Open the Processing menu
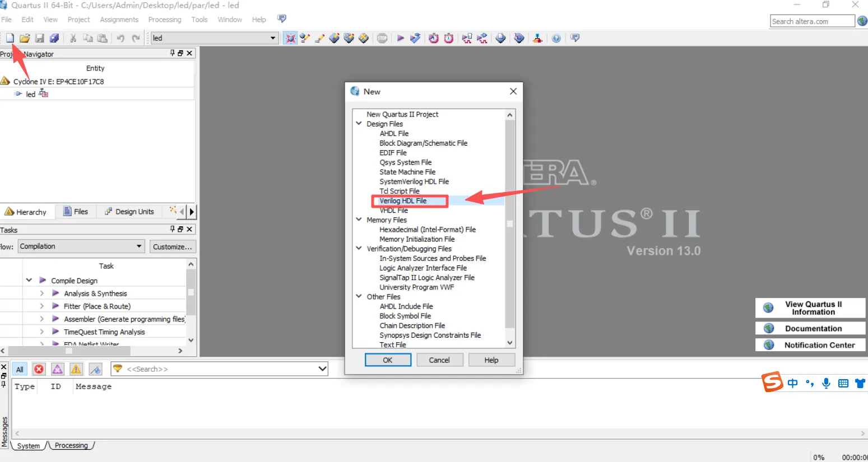This screenshot has width=868, height=462. point(165,20)
